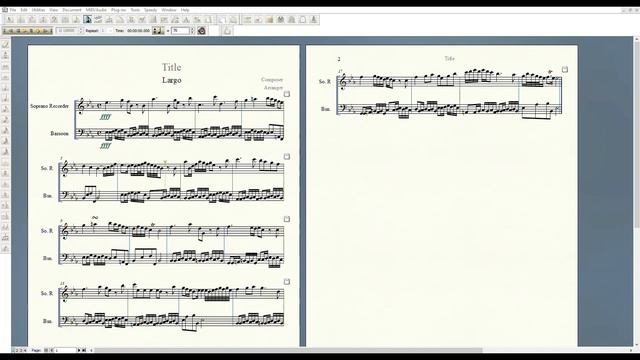
Task: Select the Articulation tool
Action: 131,19
